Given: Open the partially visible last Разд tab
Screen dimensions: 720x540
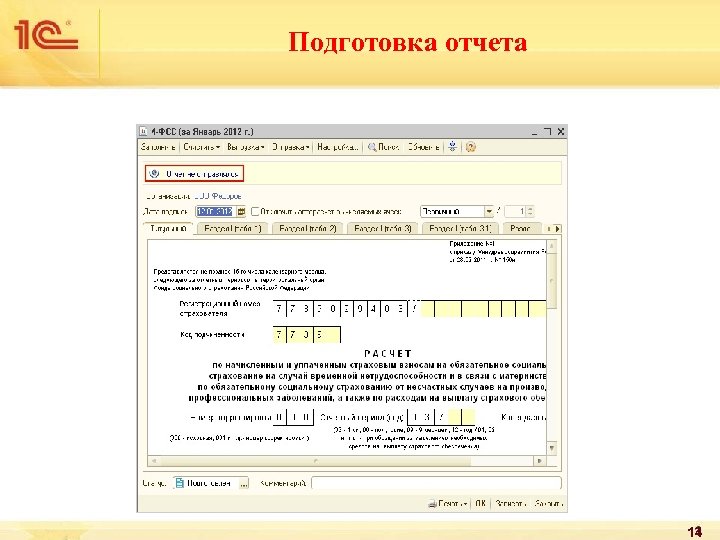Looking at the screenshot, I should 520,229.
